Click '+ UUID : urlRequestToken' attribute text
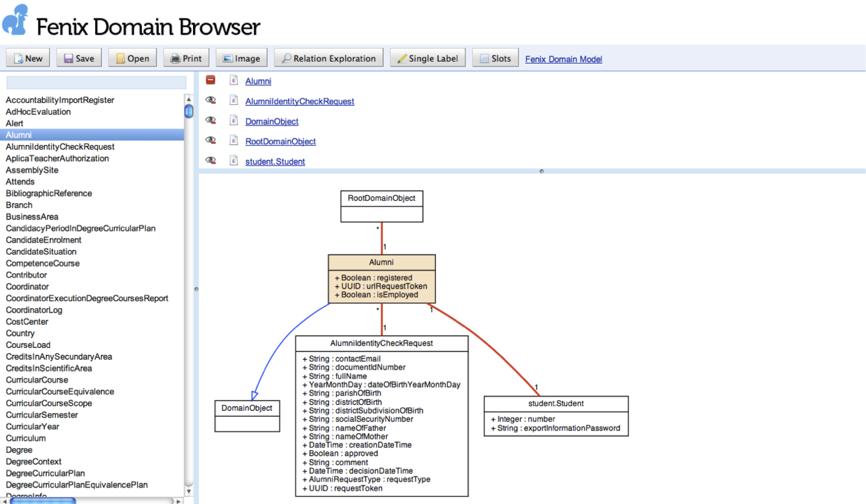 click(x=381, y=286)
